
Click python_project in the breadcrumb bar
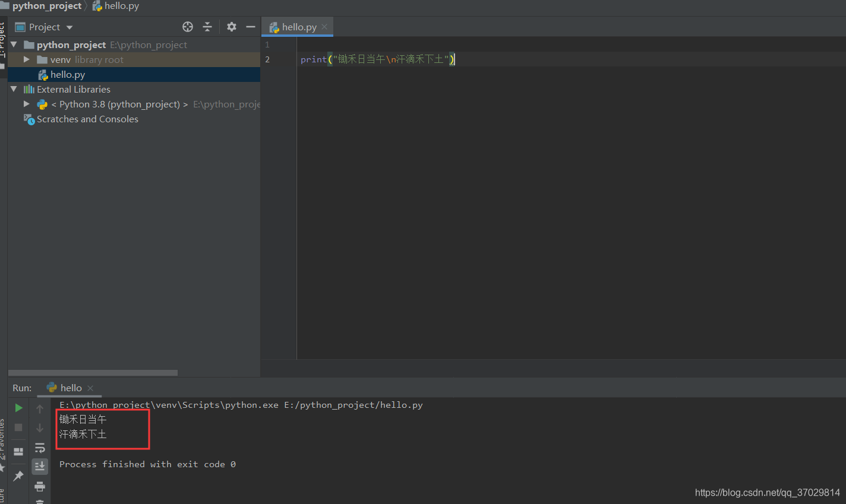(x=47, y=6)
